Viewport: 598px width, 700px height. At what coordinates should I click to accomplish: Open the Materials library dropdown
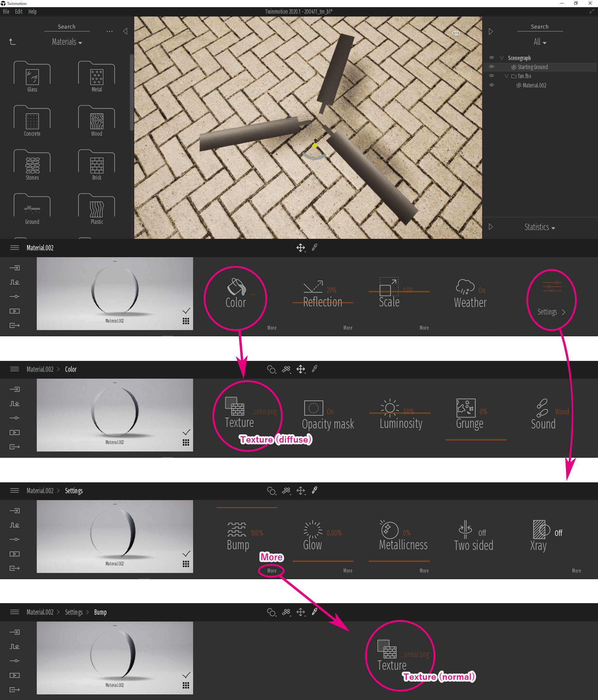[67, 42]
